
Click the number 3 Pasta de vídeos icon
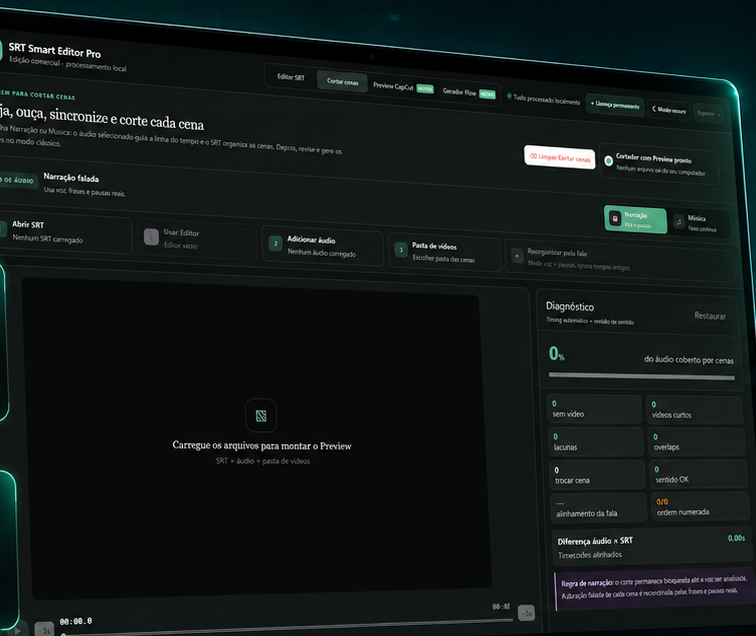(x=401, y=250)
